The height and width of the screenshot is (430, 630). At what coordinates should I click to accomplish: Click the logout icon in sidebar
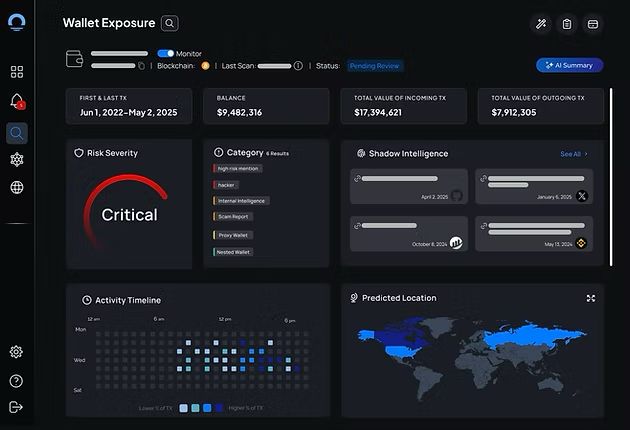tap(16, 407)
